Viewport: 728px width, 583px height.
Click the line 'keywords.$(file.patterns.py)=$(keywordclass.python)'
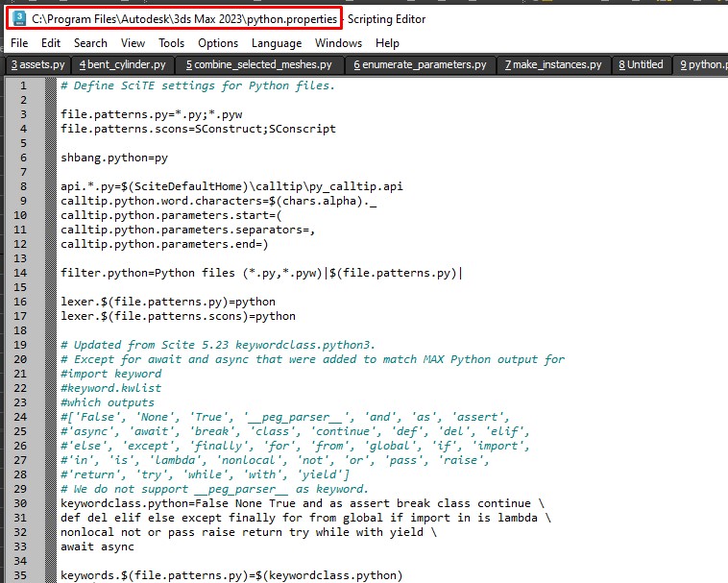click(x=231, y=575)
